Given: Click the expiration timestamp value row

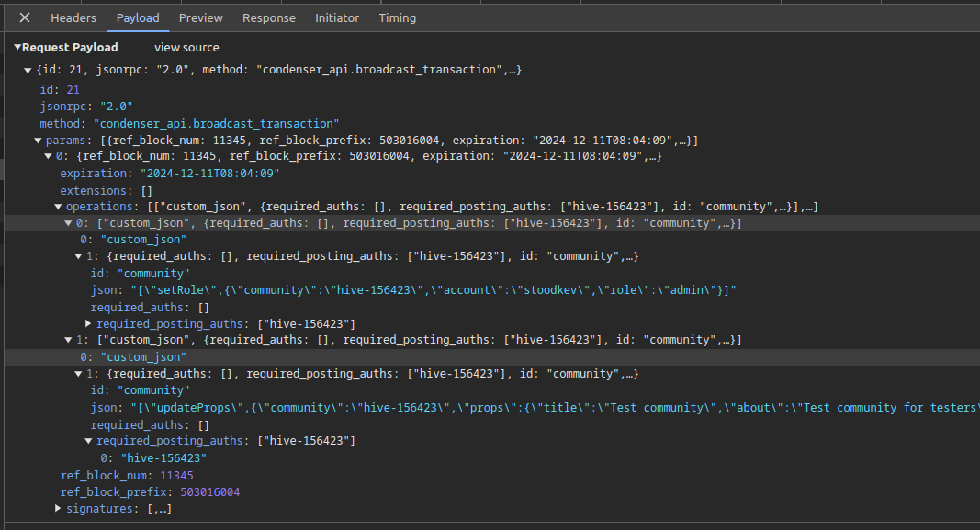Looking at the screenshot, I should coord(209,174).
